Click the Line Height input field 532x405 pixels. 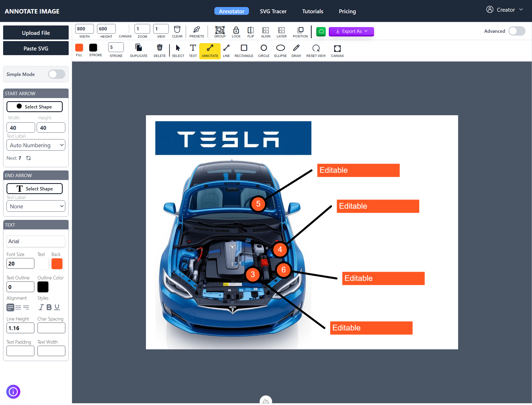(x=20, y=328)
